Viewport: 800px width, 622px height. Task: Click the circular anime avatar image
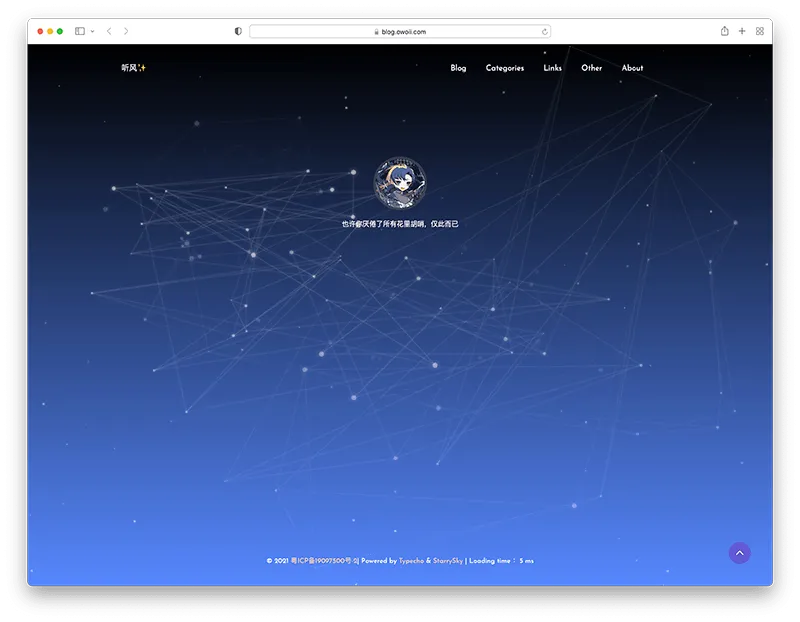[x=400, y=183]
